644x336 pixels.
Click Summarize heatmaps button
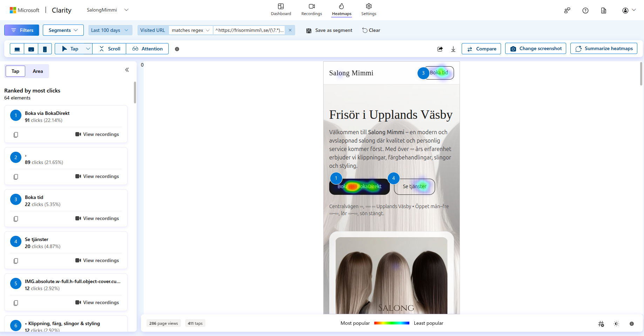pyautogui.click(x=604, y=49)
